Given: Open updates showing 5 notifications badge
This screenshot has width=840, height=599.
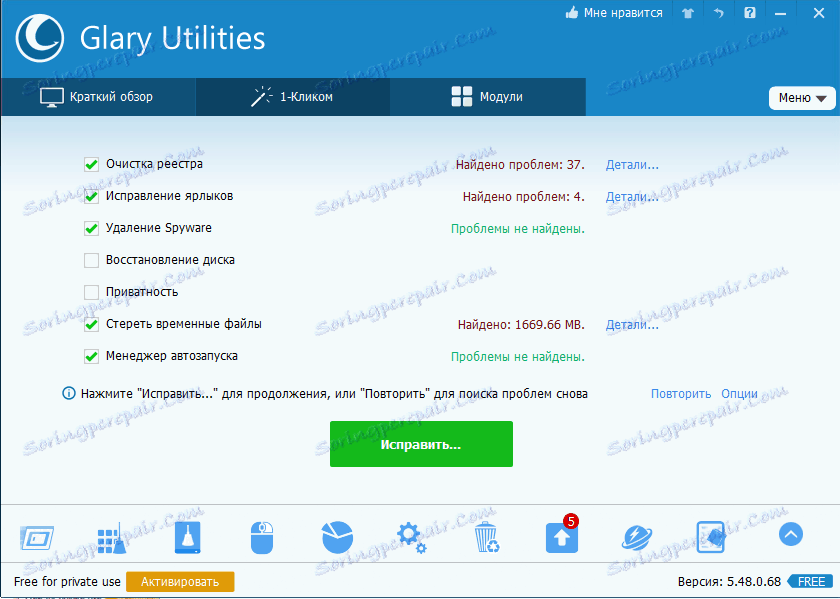Looking at the screenshot, I should (x=561, y=537).
